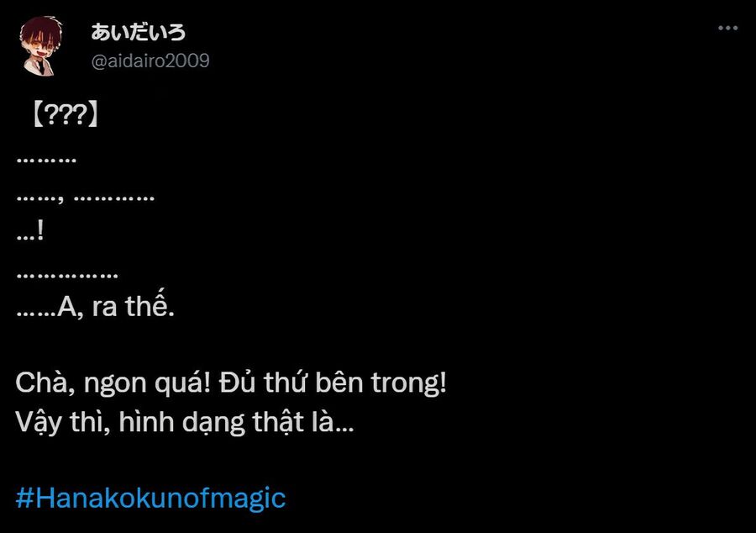Click the long dotted line above 'A, ra thế.'
756x533 pixels.
click(x=67, y=276)
